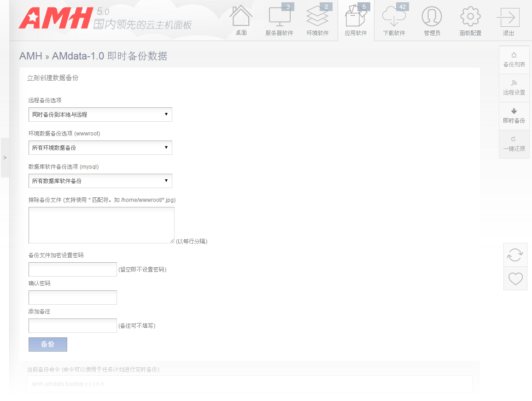Switch to 备份列表 side tab
The height and width of the screenshot is (401, 532).
point(514,60)
